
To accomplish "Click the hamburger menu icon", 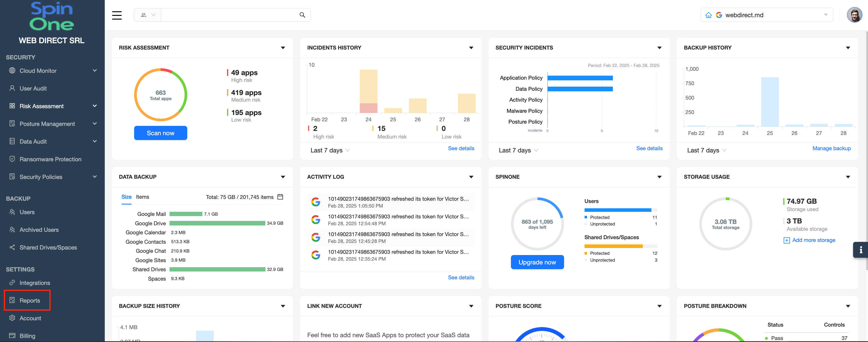I will 117,15.
